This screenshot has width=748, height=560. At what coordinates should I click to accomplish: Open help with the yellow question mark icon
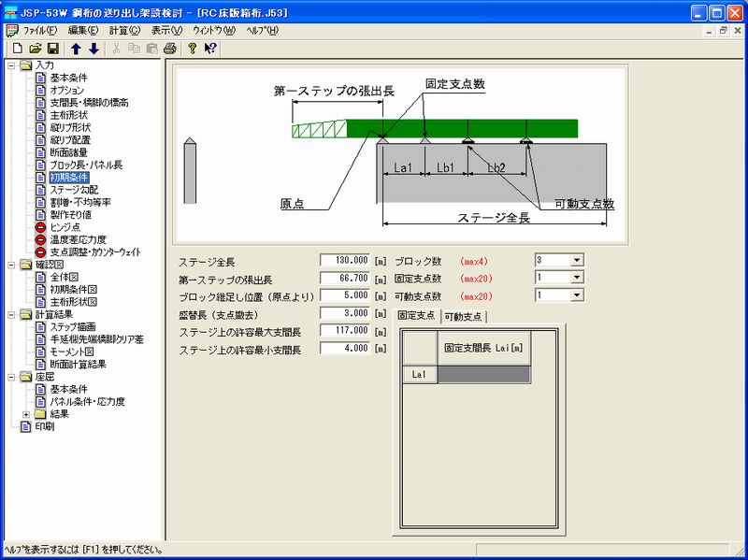(193, 48)
